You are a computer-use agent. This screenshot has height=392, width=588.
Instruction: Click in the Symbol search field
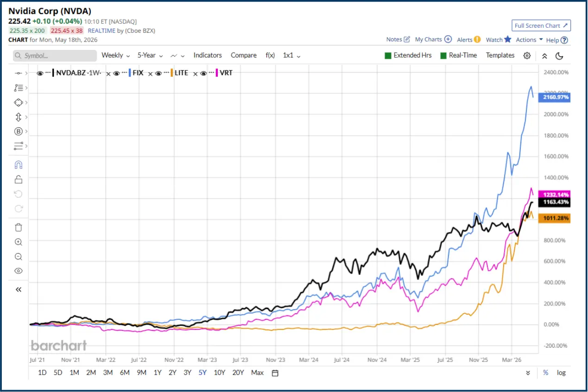point(55,56)
